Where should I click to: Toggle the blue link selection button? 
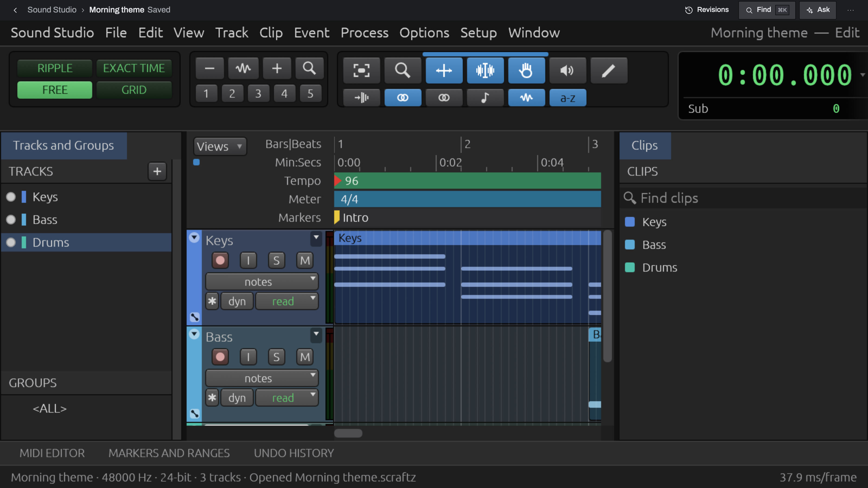(x=403, y=98)
